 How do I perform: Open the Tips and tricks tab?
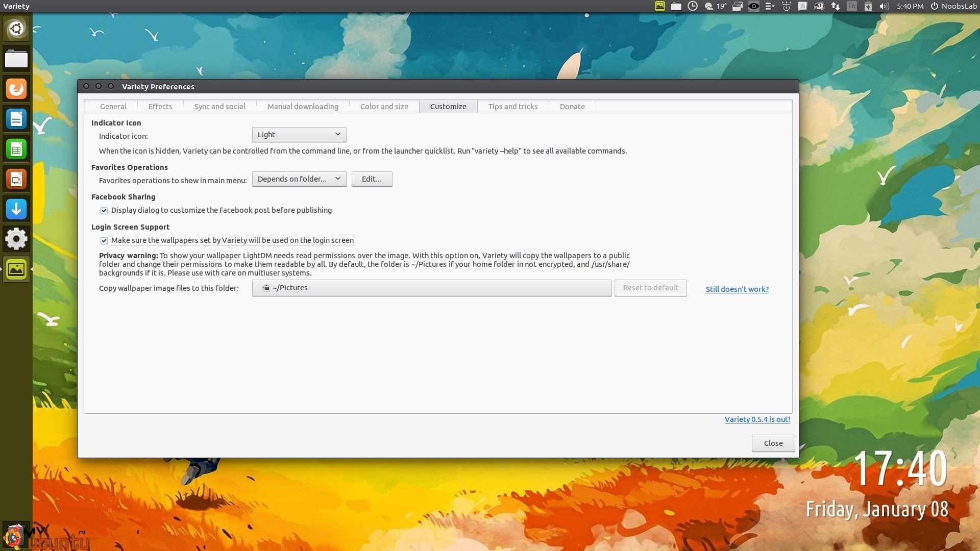click(x=513, y=107)
